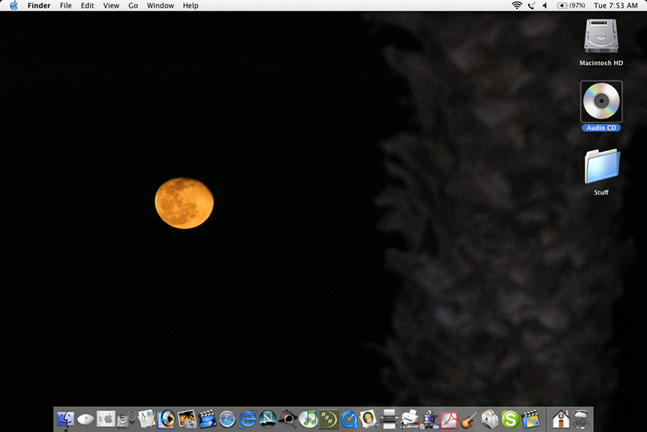Launch iTunes from the Dock
647x432 pixels.
[309, 419]
